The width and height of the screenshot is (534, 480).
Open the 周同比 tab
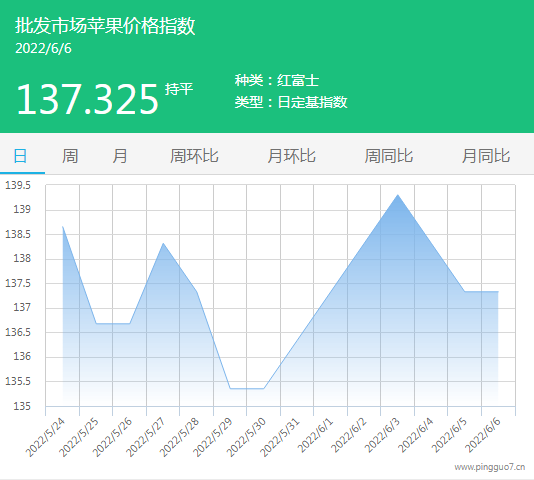tap(389, 156)
